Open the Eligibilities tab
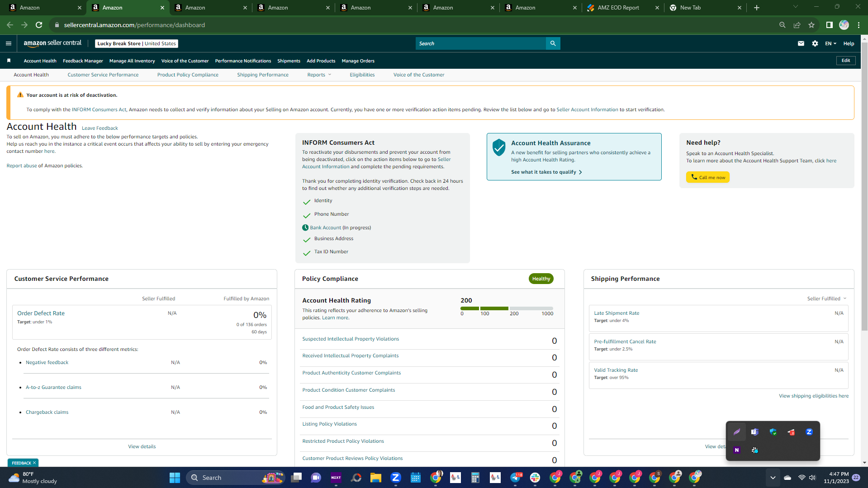The image size is (868, 488). point(362,75)
